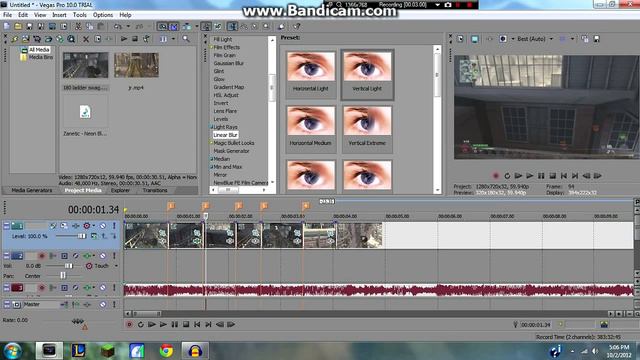Image resolution: width=640 pixels, height=360 pixels.
Task: Go to start in the timeline transport
Action: [197, 324]
